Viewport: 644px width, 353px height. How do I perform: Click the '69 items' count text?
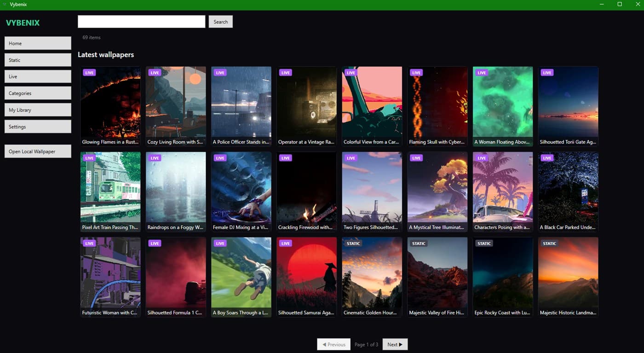coord(92,37)
